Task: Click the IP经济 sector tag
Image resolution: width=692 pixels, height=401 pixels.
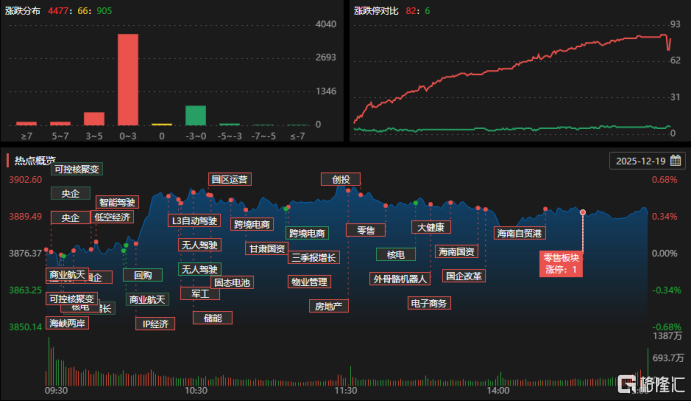Action: pos(155,324)
